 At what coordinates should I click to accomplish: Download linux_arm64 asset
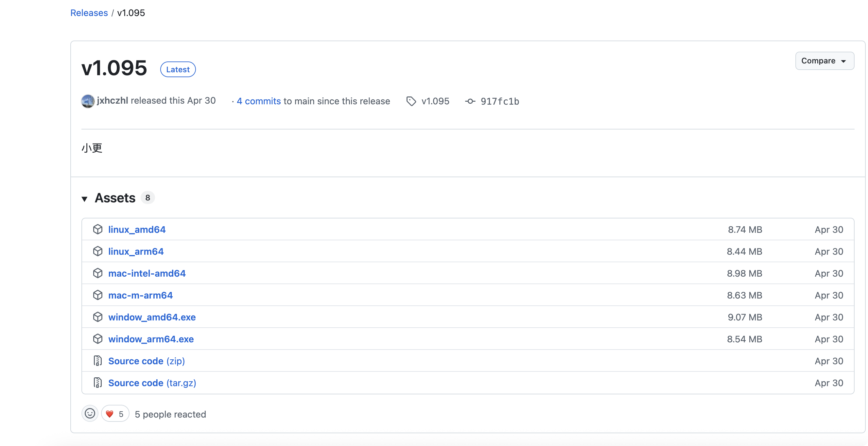coord(136,251)
